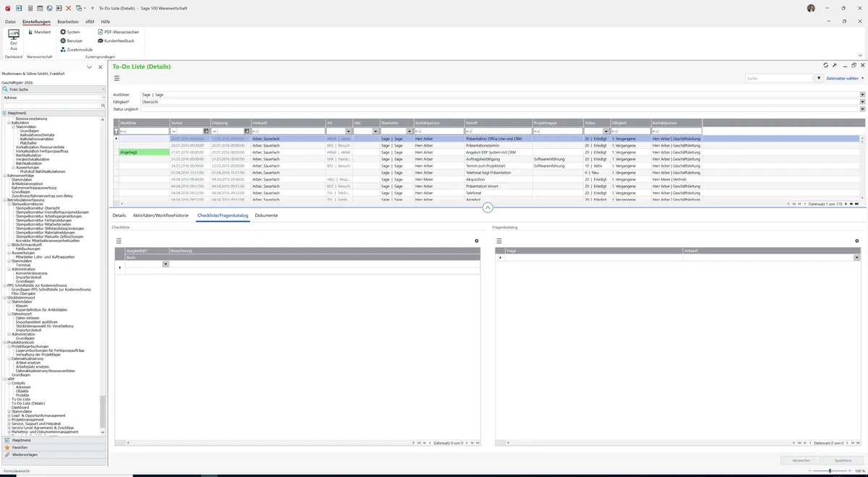Open the xRM ribbon tab
The width and height of the screenshot is (868, 477).
(x=90, y=22)
